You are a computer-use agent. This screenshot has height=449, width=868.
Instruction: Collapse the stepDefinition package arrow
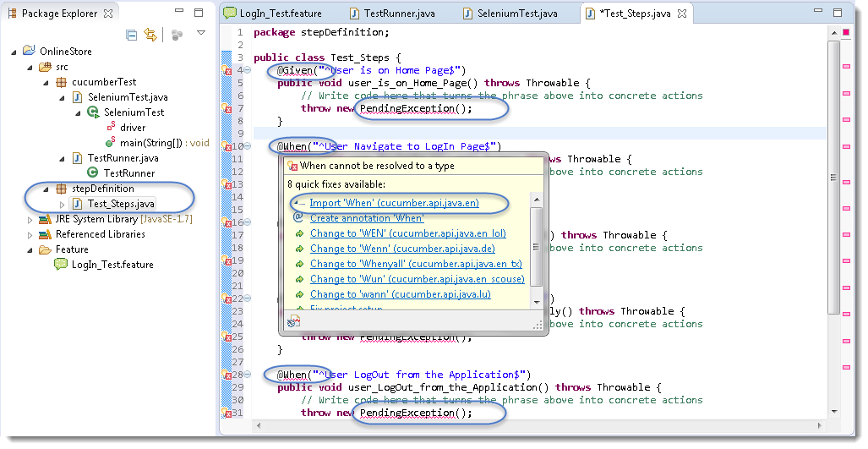[x=46, y=189]
